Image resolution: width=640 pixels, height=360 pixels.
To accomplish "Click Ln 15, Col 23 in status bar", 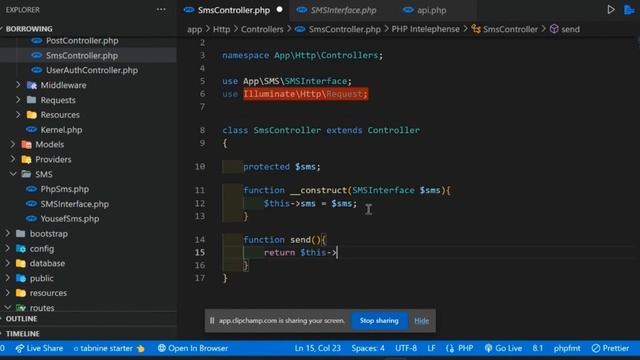I will [x=318, y=348].
